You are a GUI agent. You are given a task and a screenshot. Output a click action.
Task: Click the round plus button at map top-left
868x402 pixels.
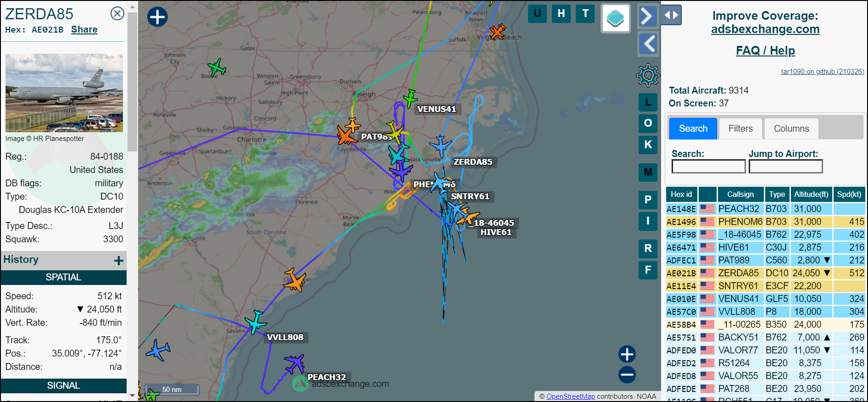click(x=157, y=17)
